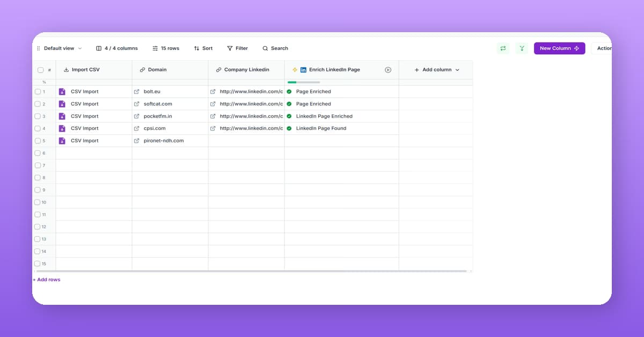Click the New Column button

[x=559, y=48]
